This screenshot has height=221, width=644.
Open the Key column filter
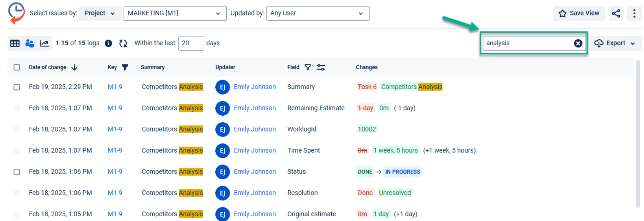(125, 67)
